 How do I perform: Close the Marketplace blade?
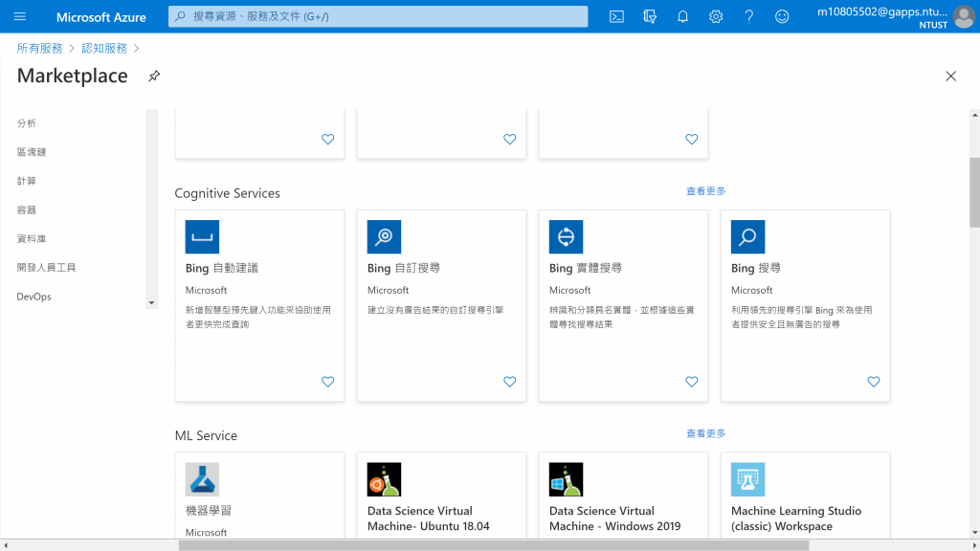(x=950, y=77)
